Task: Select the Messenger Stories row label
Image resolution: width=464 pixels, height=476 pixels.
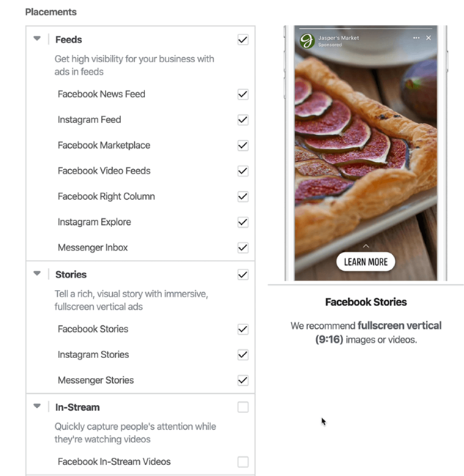Action: (96, 380)
